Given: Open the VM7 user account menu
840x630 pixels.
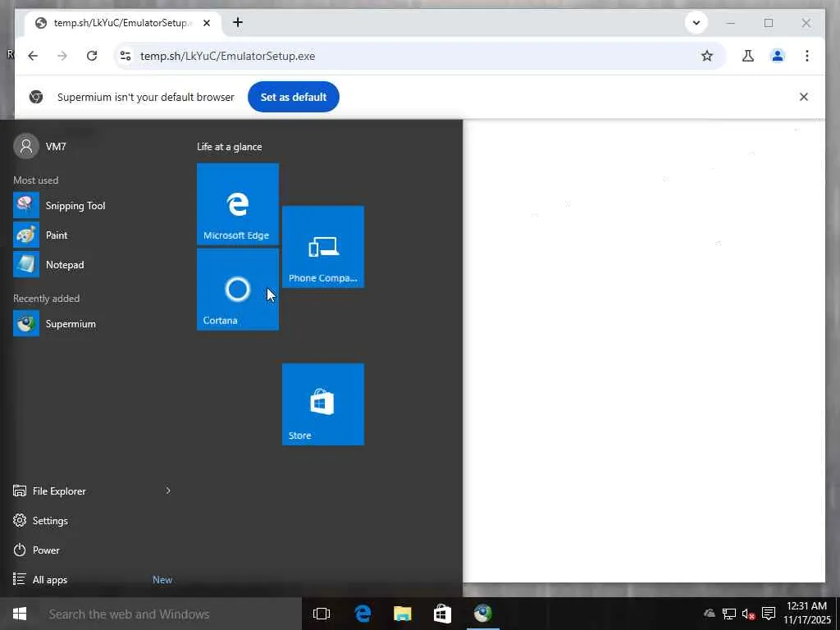Looking at the screenshot, I should click(x=40, y=146).
